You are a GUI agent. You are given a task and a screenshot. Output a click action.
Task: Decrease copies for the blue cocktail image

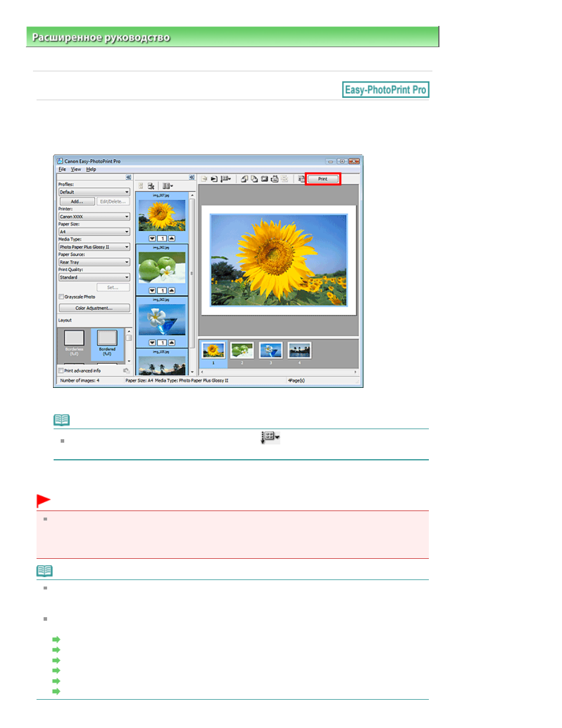tap(152, 342)
